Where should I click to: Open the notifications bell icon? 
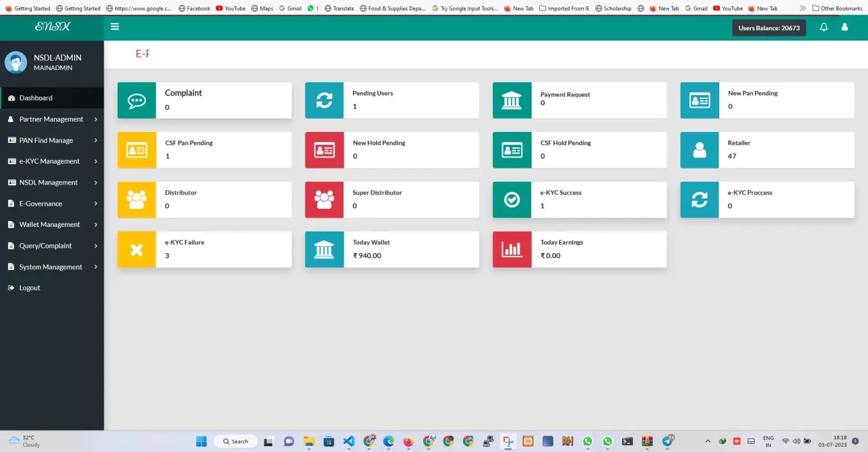click(823, 27)
